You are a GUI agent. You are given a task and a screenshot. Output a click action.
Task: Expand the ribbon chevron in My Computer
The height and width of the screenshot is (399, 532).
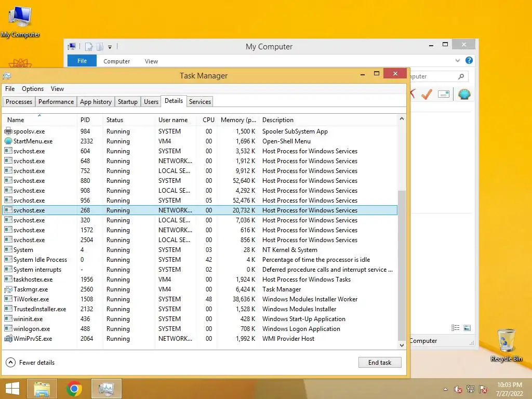click(458, 61)
